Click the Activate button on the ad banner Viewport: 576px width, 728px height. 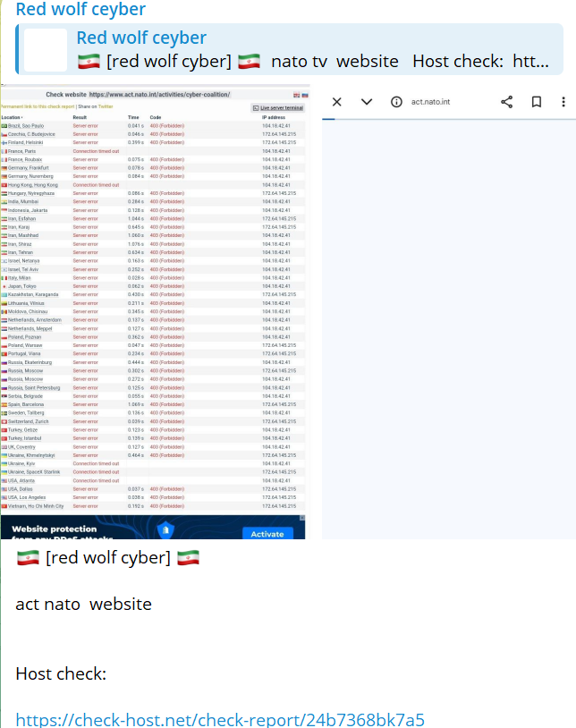point(267,534)
